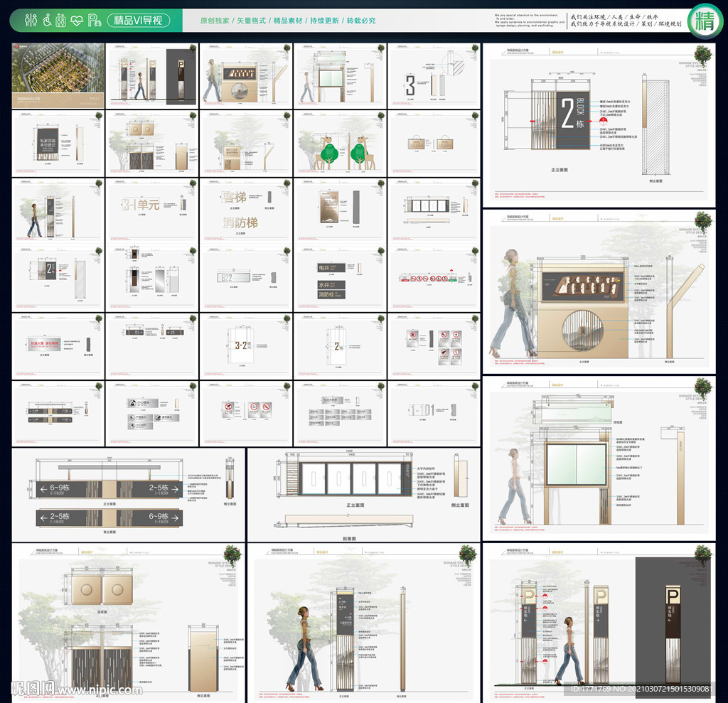
Task: Open the 客梯 消防梯 lettering thumbnail
Action: coord(245,210)
